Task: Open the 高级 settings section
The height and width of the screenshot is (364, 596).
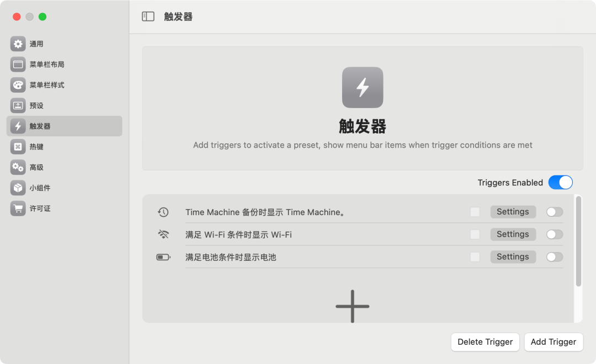Action: tap(64, 167)
